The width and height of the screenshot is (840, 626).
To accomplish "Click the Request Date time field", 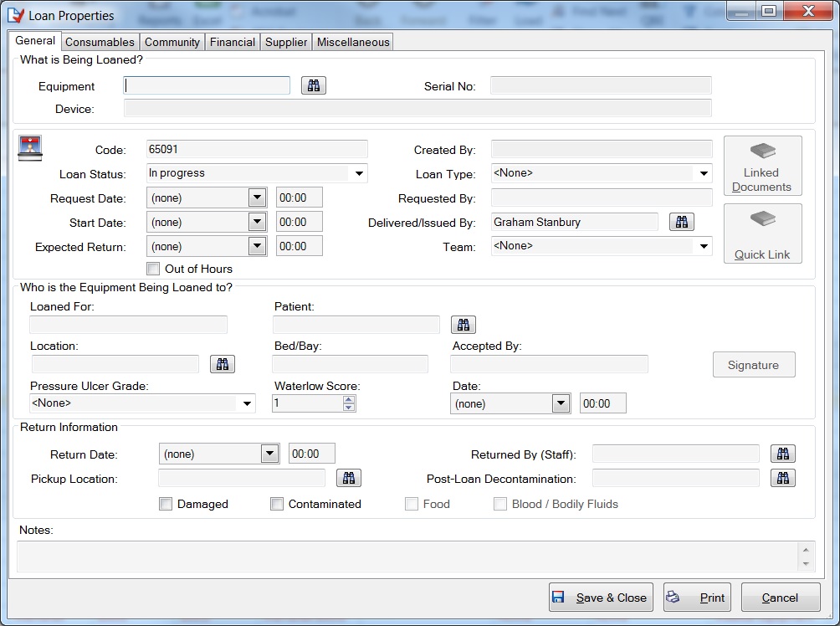I will 300,198.
